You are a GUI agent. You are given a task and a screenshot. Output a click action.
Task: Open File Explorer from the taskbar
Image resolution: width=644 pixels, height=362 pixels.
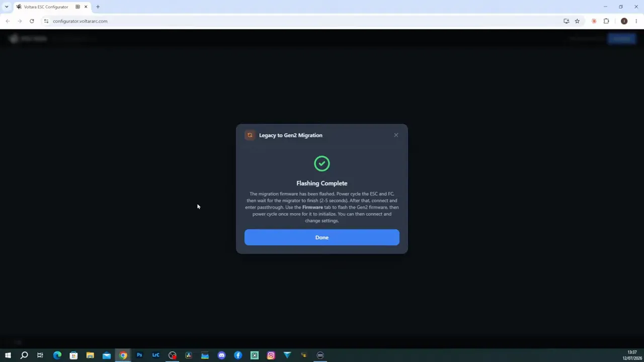[x=90, y=355]
